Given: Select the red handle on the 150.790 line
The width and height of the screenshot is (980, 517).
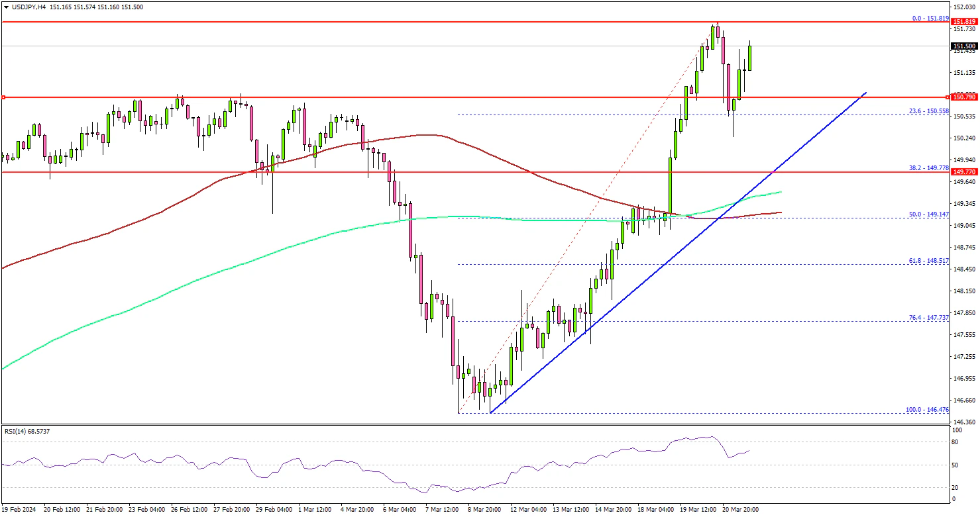Looking at the screenshot, I should 3,97.
